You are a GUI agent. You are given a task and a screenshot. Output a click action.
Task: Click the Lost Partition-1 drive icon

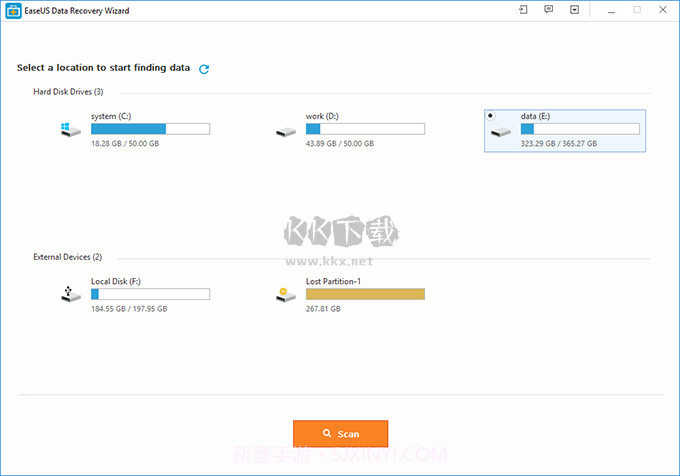tap(286, 295)
